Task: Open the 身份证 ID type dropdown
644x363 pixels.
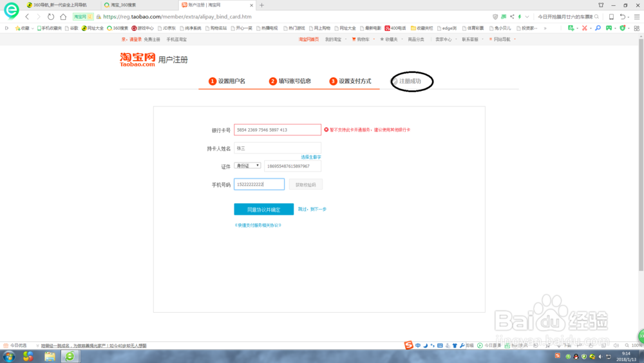Action: pyautogui.click(x=247, y=166)
